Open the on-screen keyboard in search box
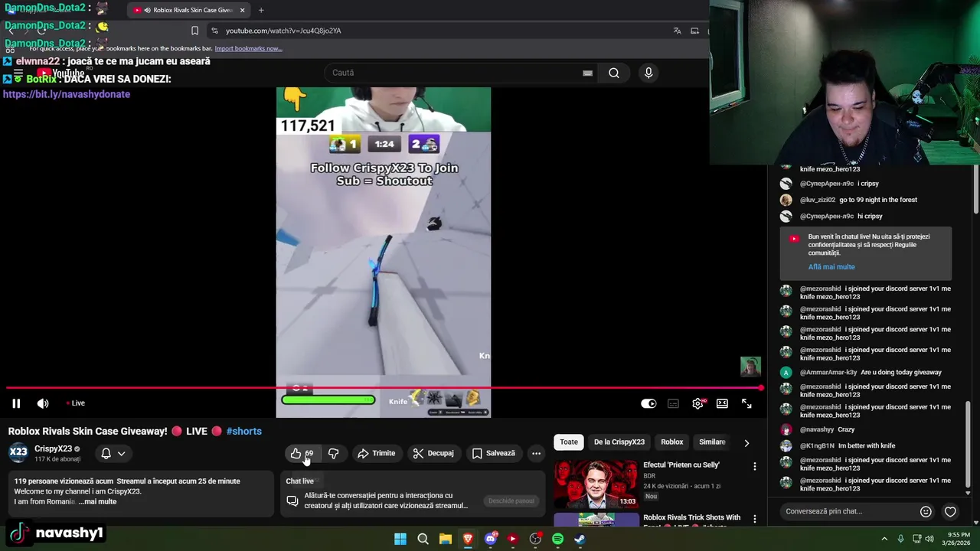The image size is (980, 551). 587,73
